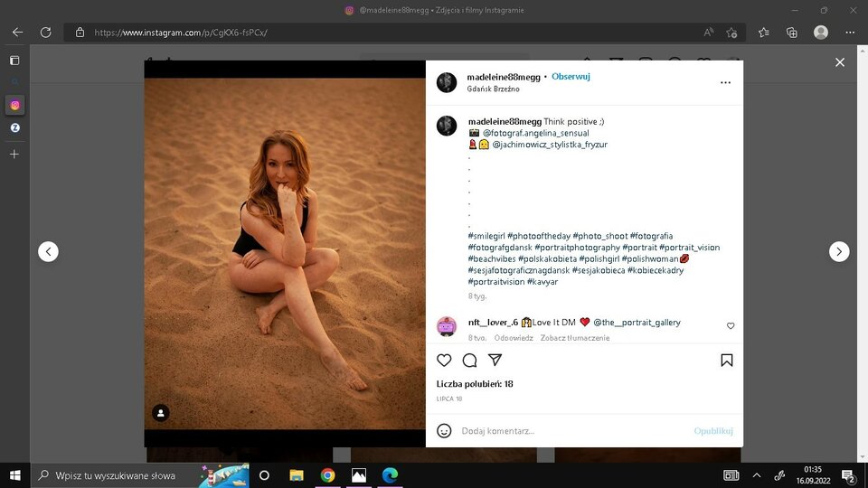This screenshot has height=488, width=868.
Task: Click the #beachvibes hashtag
Action: 492,258
